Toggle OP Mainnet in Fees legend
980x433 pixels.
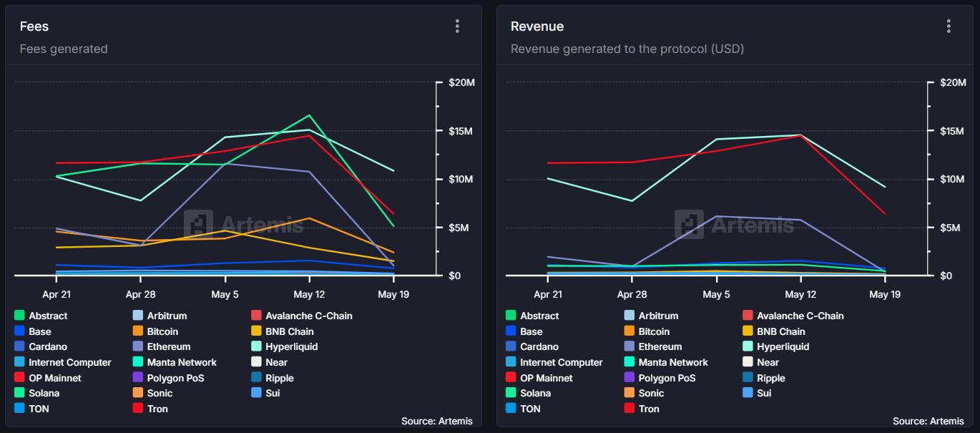48,378
